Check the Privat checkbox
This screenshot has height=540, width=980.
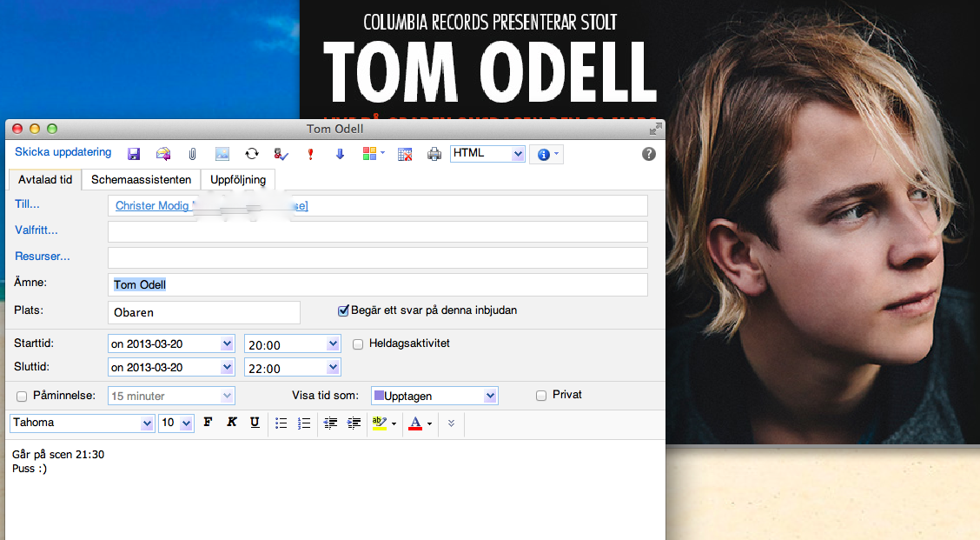542,396
